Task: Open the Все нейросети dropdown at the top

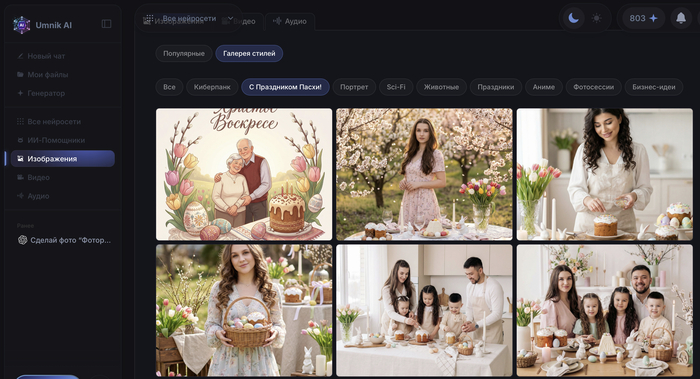Action: [189, 18]
